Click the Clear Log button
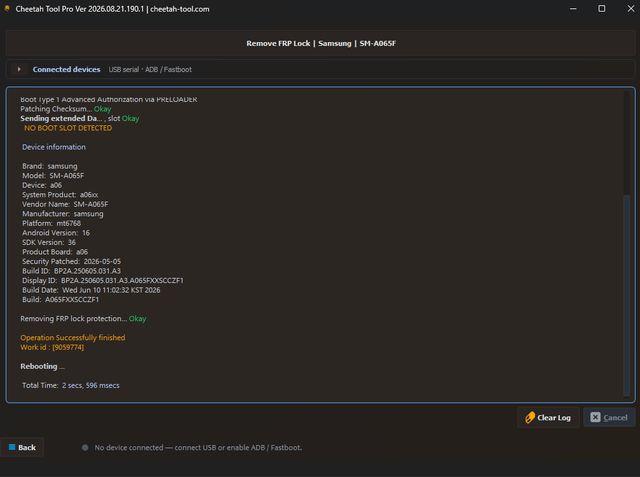The height and width of the screenshot is (477, 640). click(548, 417)
